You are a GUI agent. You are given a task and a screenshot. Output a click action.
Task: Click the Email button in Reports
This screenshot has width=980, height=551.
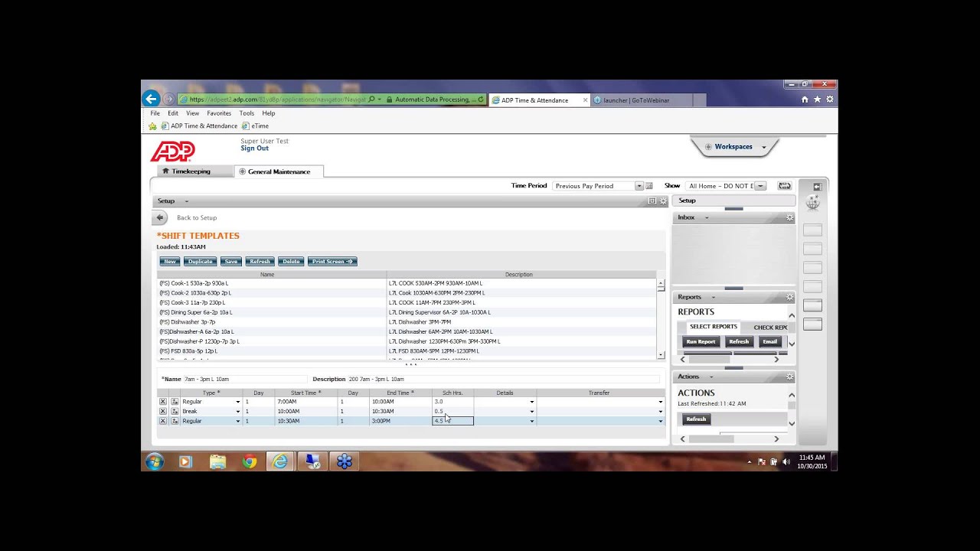tap(769, 342)
